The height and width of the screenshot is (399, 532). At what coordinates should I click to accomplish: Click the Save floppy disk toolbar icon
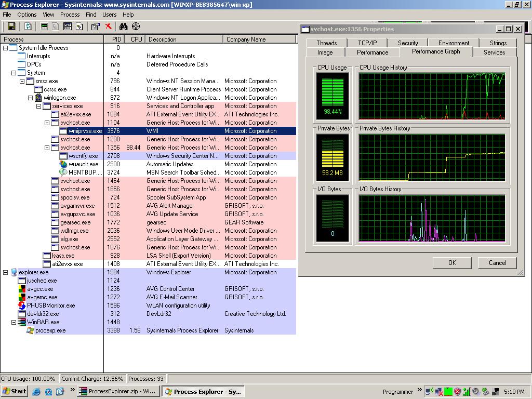[11, 26]
